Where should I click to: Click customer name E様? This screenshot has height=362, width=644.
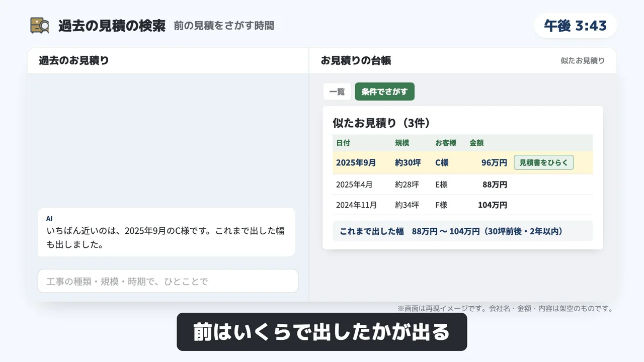pos(441,185)
